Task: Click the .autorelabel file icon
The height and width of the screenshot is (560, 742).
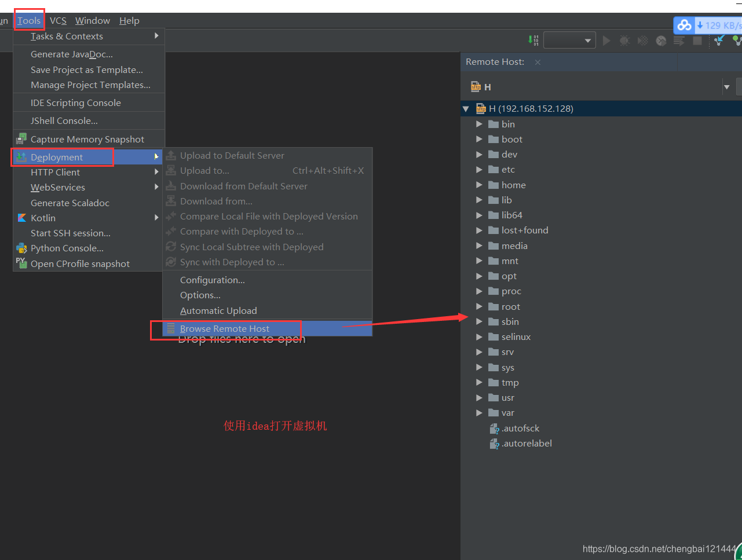Action: coord(494,444)
